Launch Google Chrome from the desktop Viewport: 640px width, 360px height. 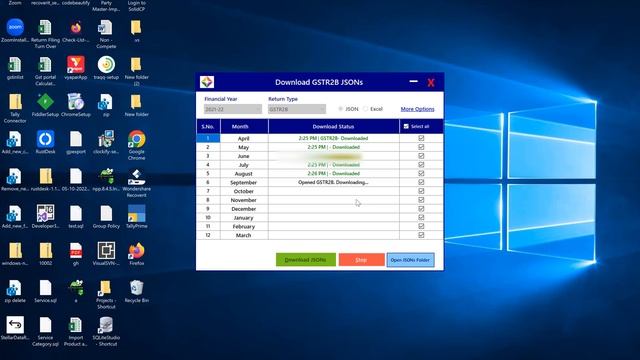coord(136,139)
